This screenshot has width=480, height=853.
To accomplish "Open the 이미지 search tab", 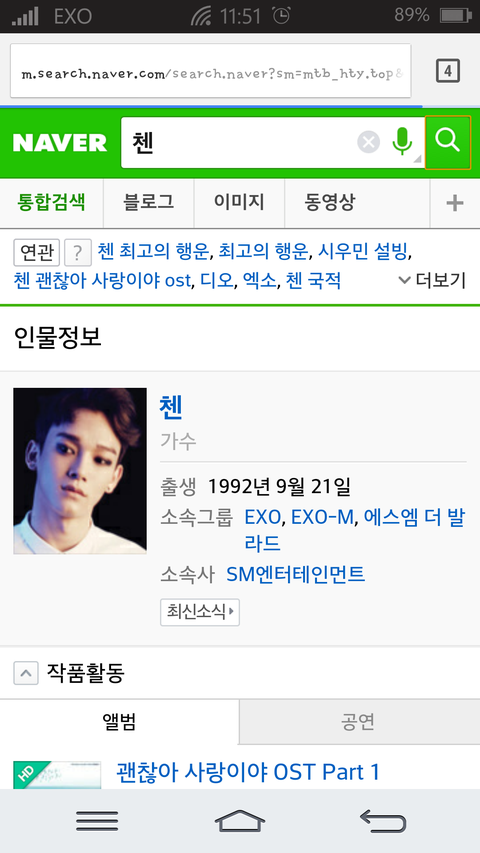I will [239, 203].
